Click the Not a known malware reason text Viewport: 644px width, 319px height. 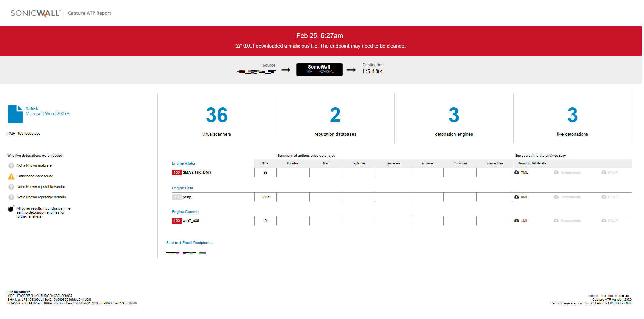coord(34,166)
